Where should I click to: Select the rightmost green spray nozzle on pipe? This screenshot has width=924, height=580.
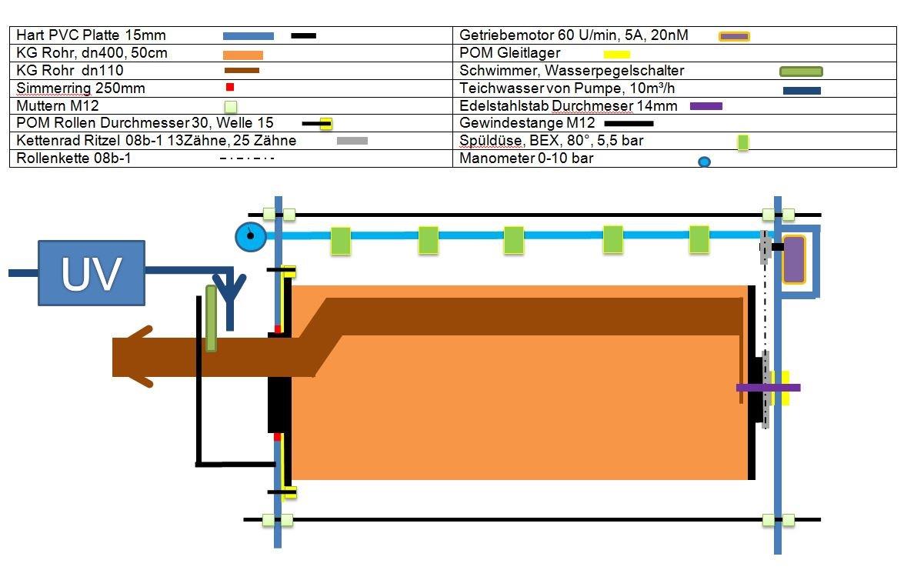tap(699, 239)
